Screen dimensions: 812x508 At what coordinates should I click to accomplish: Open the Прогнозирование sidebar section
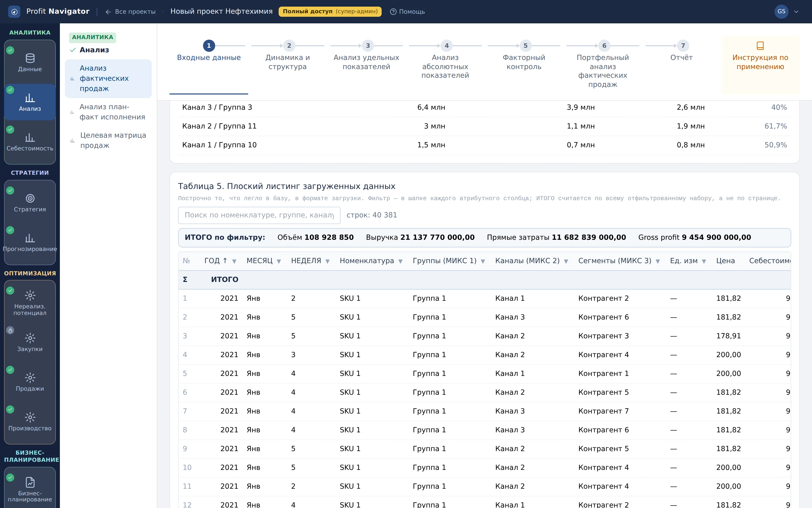30,243
